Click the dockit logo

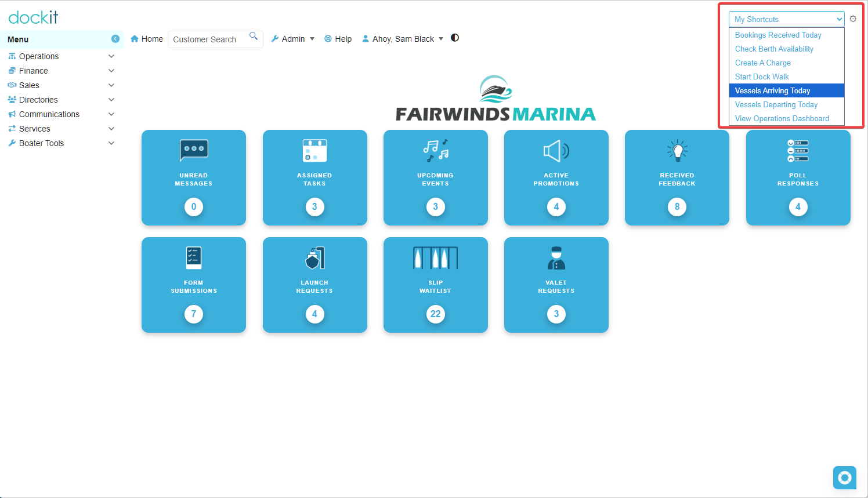tap(33, 17)
